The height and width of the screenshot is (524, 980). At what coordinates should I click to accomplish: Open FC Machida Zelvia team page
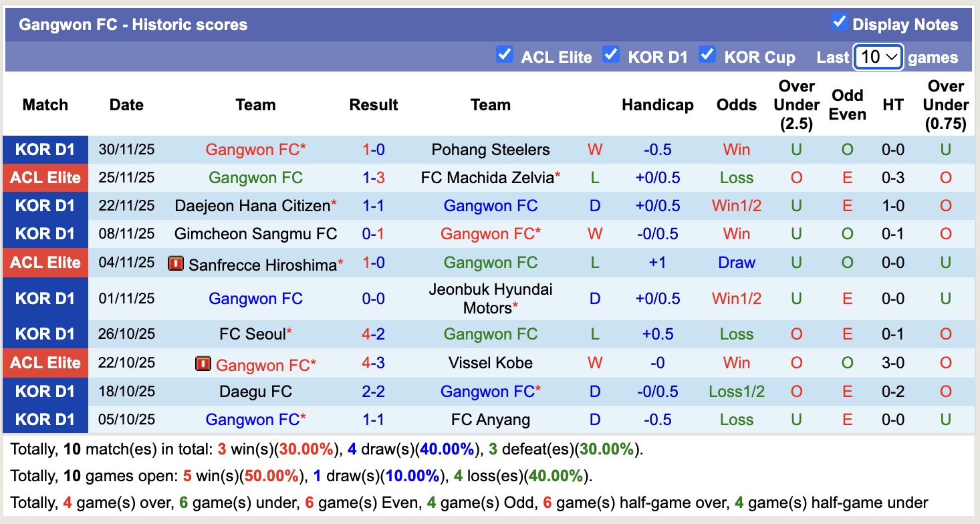487,178
